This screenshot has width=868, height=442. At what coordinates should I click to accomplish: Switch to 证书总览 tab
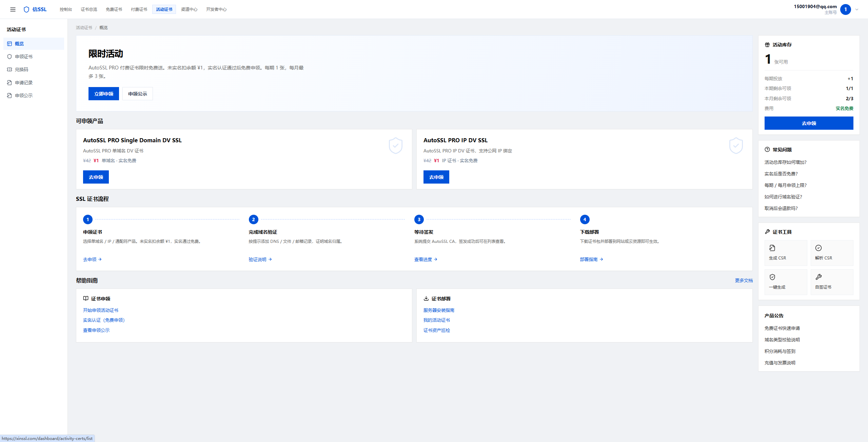(x=89, y=9)
